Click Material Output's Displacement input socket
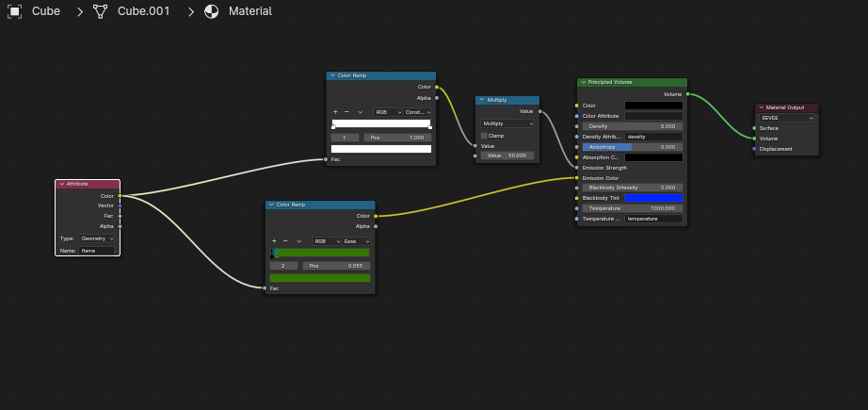 tap(754, 149)
